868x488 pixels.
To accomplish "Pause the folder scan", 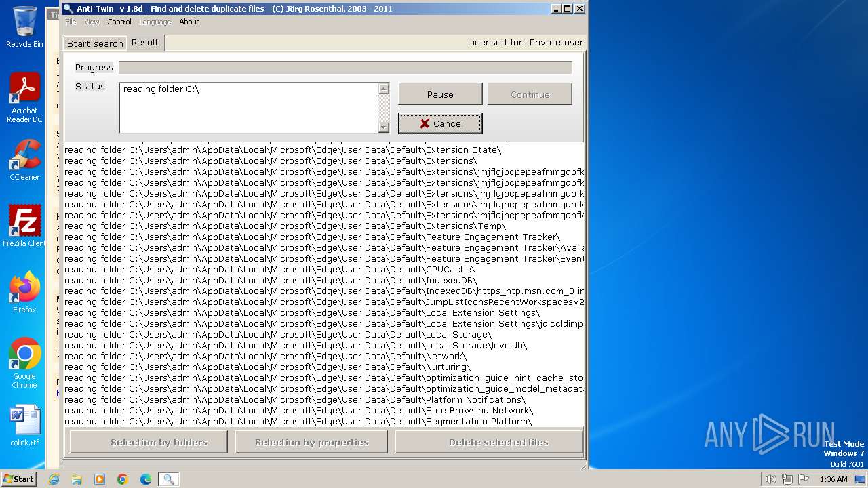I will click(x=440, y=94).
